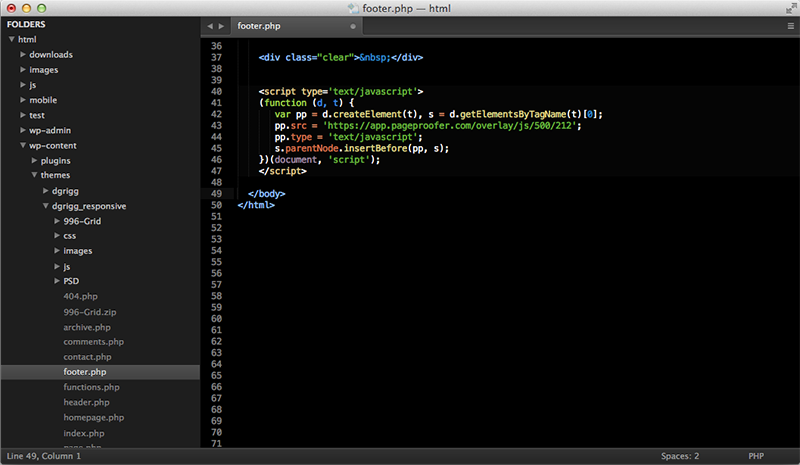
Task: Open the Spaces: 2 indentation menu
Action: click(x=680, y=456)
